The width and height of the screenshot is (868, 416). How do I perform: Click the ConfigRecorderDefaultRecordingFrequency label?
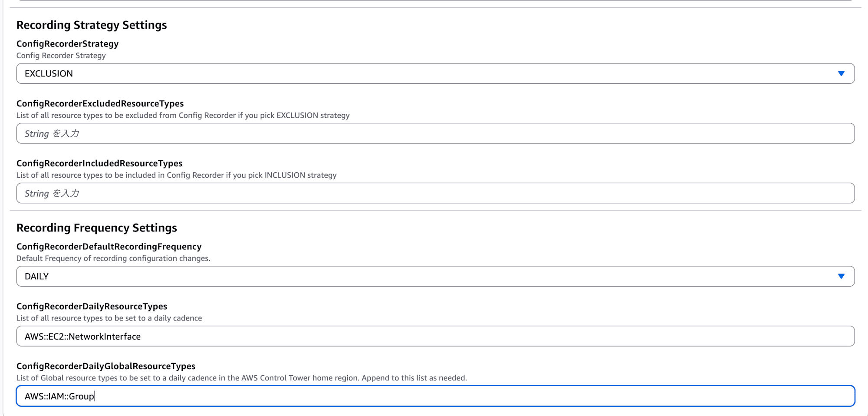(x=109, y=247)
